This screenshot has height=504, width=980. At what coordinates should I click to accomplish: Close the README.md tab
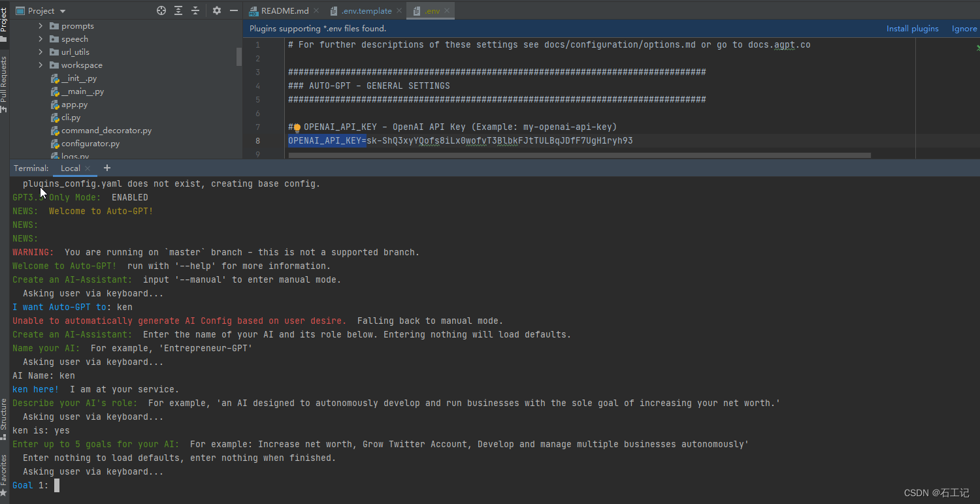[x=316, y=10]
